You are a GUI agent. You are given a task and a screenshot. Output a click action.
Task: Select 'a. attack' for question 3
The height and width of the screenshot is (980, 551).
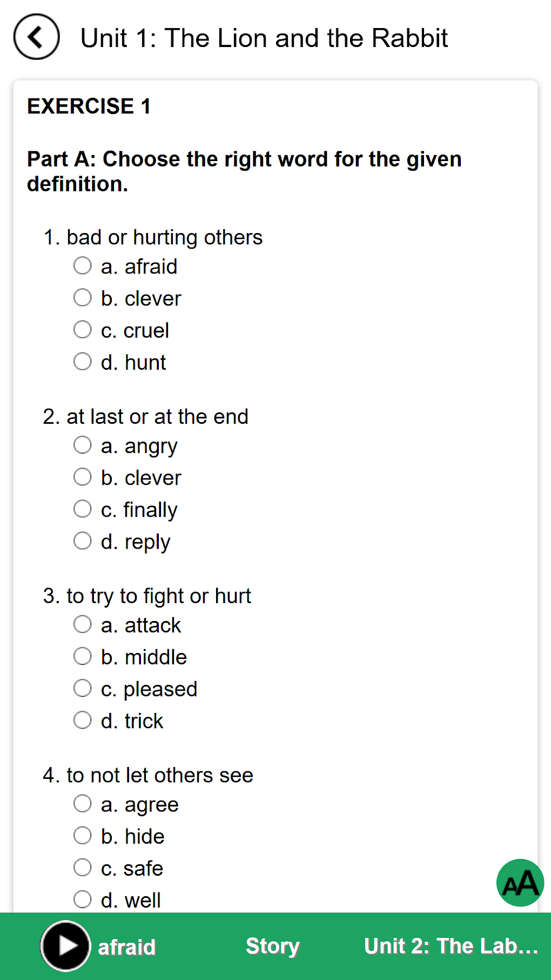83,625
